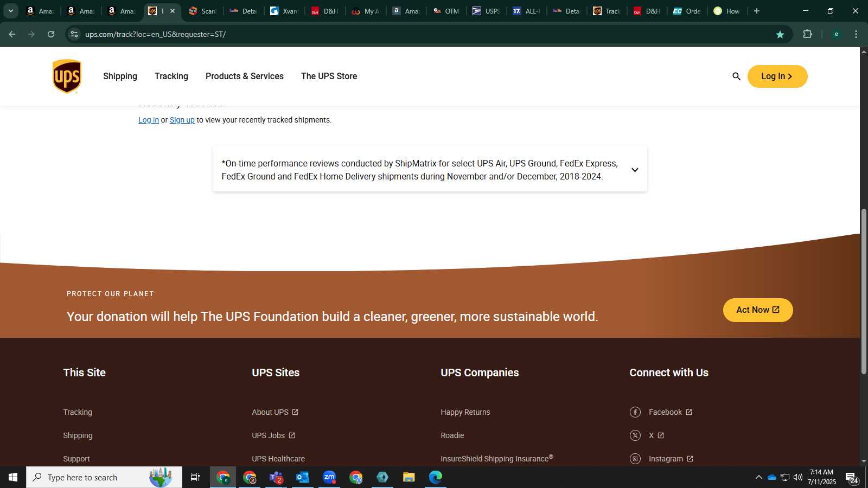Open About UPS link
This screenshot has width=868, height=488.
275,412
